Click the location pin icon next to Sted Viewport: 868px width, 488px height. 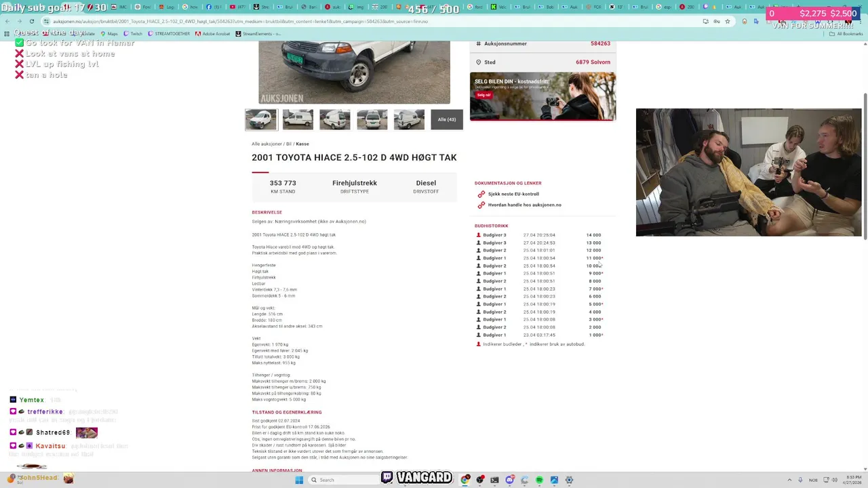[478, 62]
